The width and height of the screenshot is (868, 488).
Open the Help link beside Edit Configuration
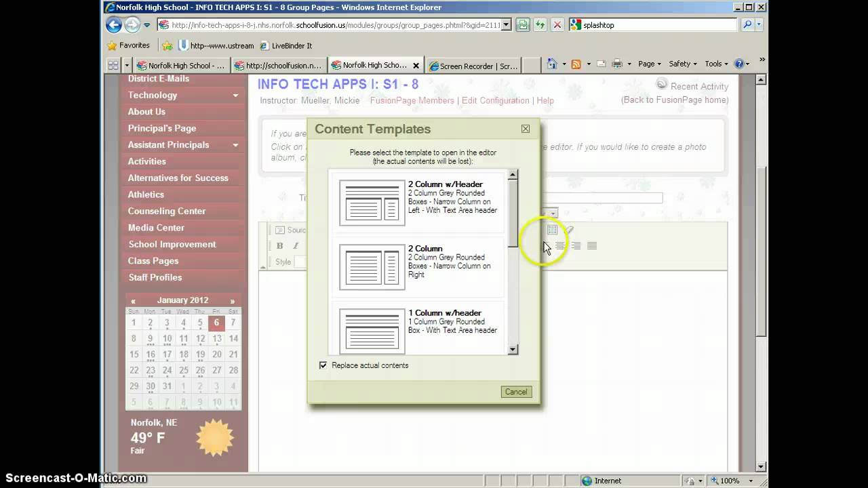545,100
